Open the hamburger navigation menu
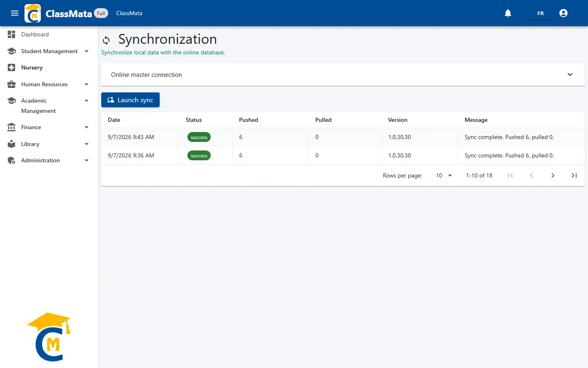The image size is (588, 368). click(x=15, y=13)
